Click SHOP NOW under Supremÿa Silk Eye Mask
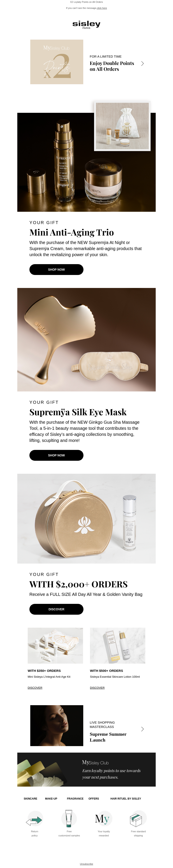This screenshot has height=868, width=173. pos(56,455)
